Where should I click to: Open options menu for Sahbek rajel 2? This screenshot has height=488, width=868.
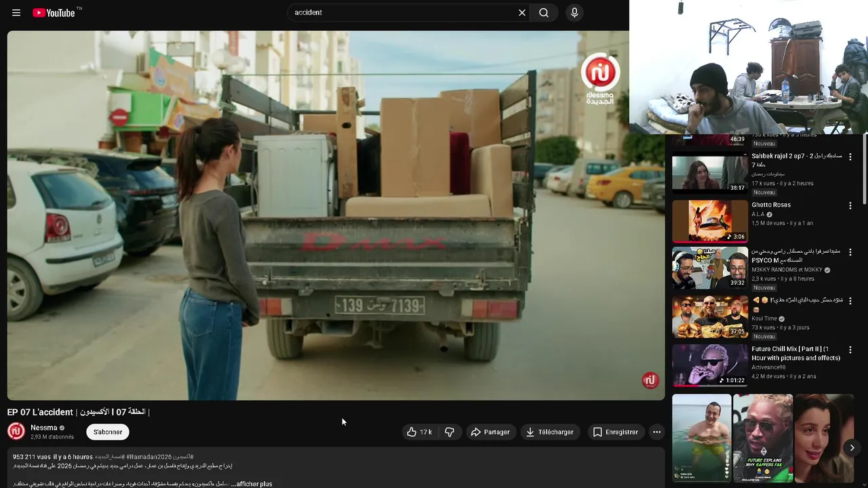[x=850, y=157]
